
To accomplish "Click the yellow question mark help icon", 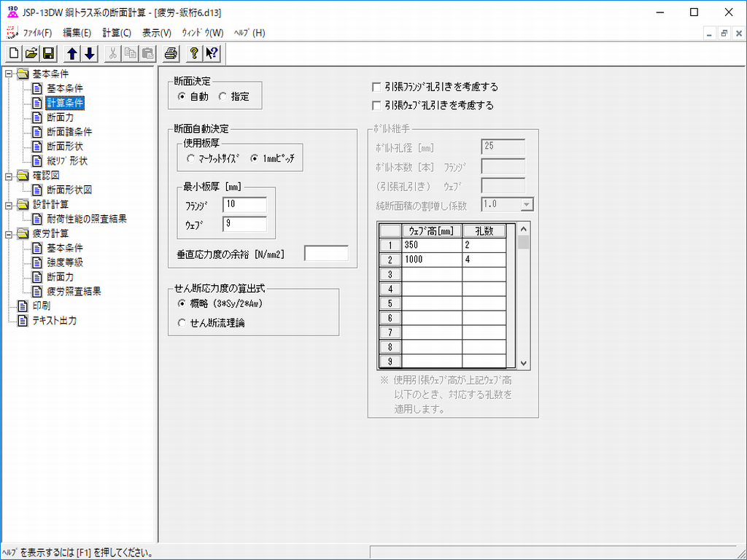I will click(x=194, y=53).
